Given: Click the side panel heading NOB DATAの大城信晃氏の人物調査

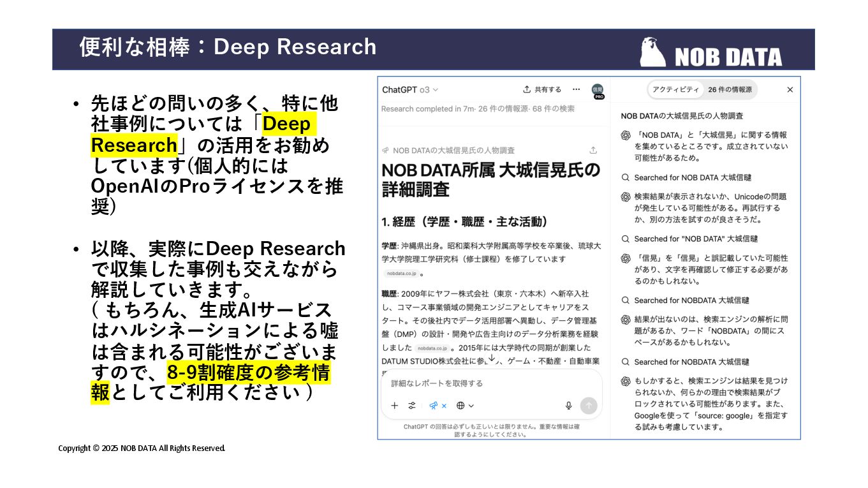Looking at the screenshot, I should pos(682,116).
